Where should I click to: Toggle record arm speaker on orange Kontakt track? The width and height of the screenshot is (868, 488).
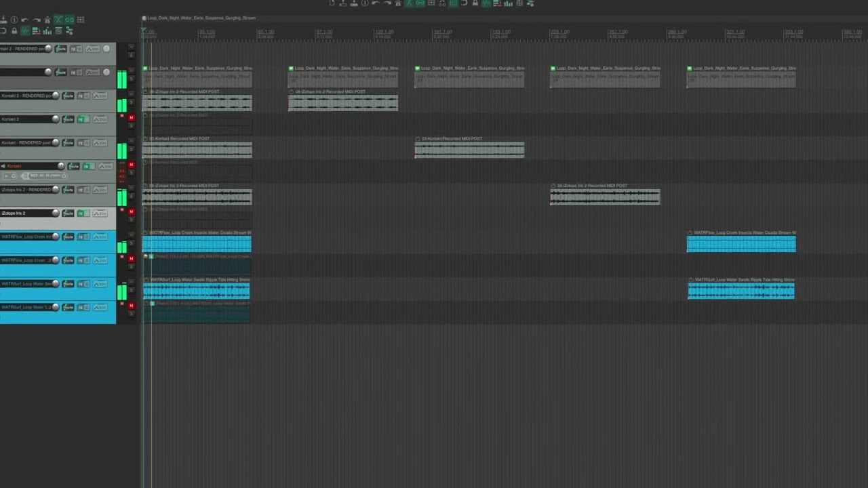click(3, 166)
